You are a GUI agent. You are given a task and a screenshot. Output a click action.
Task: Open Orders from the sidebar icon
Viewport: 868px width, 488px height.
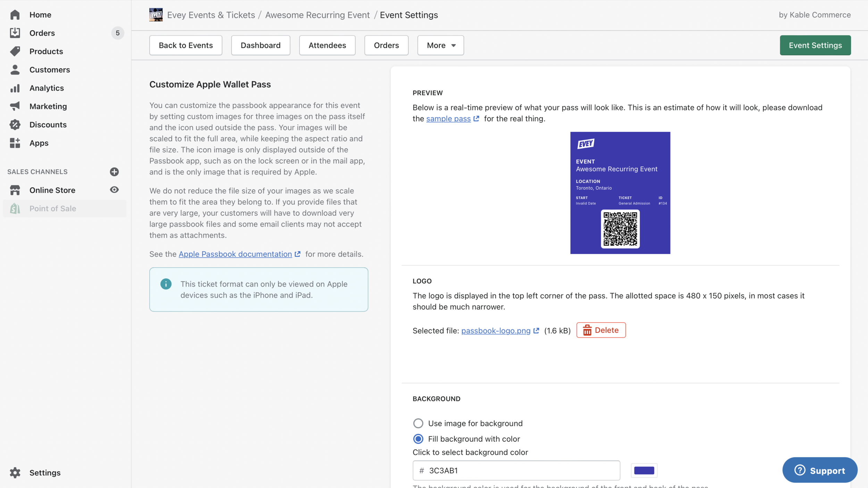(x=15, y=33)
